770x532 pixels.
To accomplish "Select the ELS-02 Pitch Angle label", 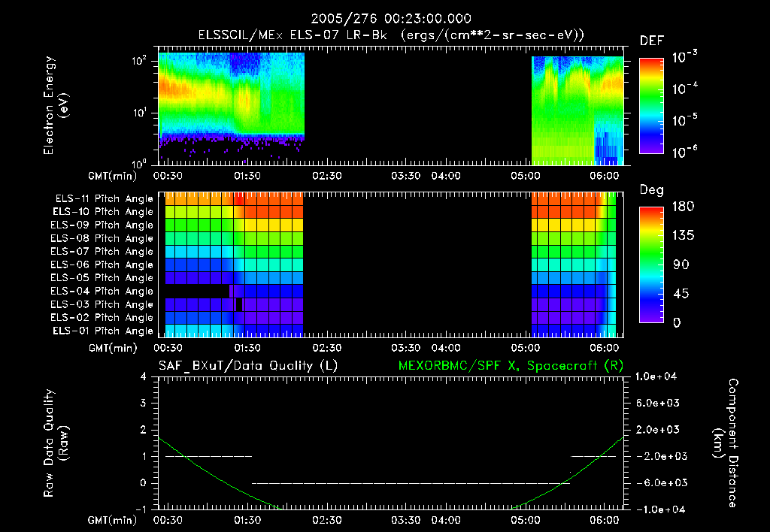I will point(102,318).
